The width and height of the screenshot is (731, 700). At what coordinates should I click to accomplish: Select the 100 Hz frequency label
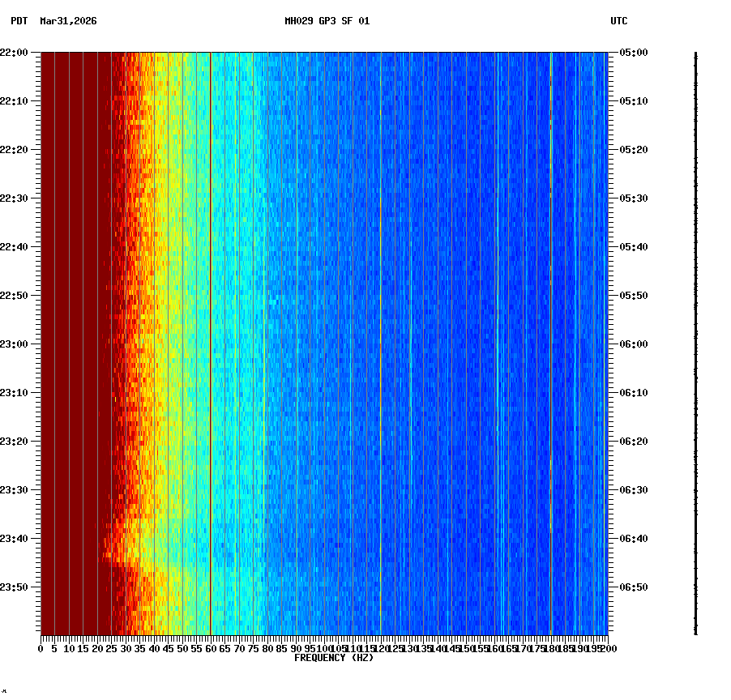click(x=323, y=648)
